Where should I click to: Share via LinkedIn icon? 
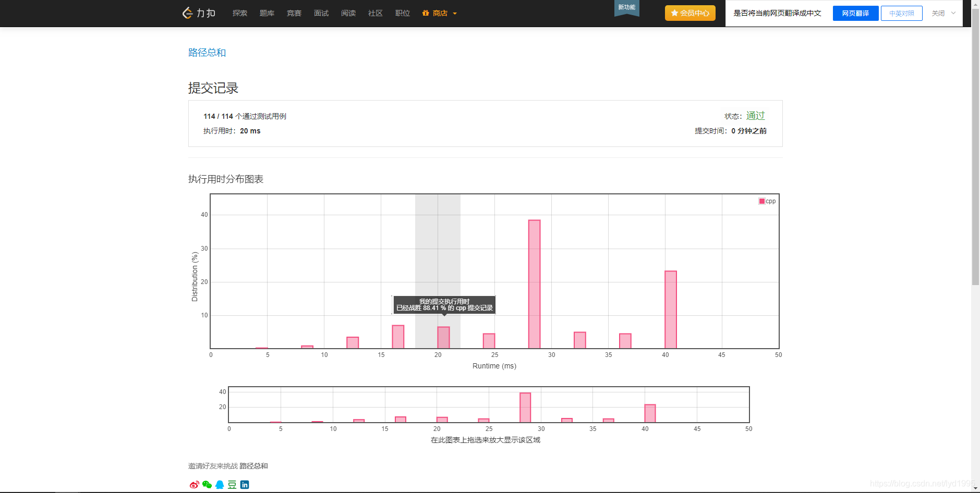pos(245,485)
